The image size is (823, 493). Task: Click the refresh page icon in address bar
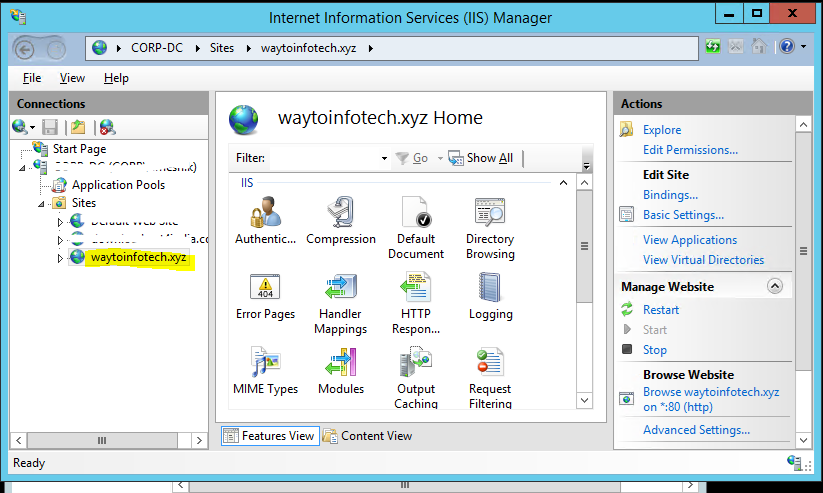pyautogui.click(x=713, y=47)
